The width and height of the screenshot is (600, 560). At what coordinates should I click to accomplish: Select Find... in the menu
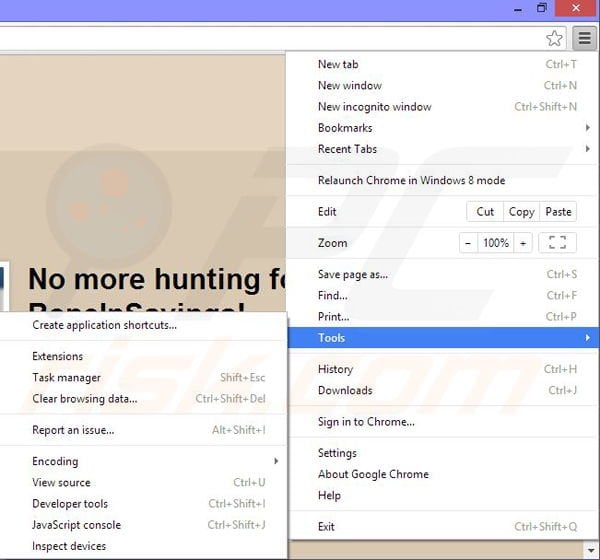point(442,296)
